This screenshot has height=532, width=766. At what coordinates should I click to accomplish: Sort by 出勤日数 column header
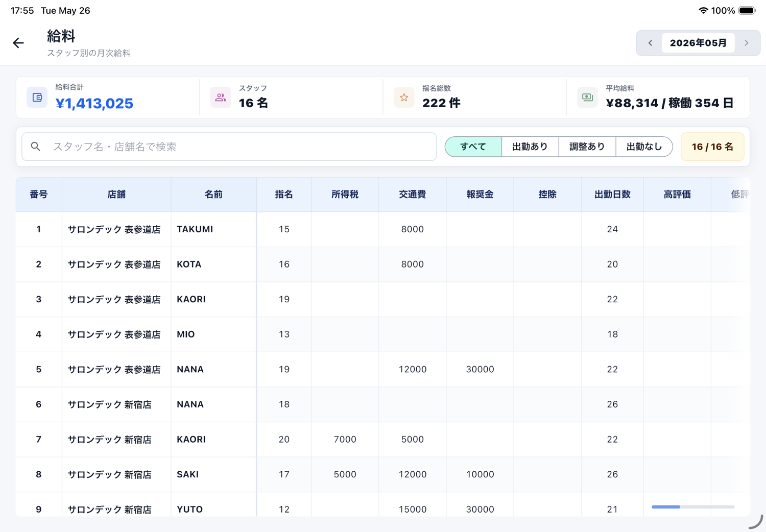(612, 195)
